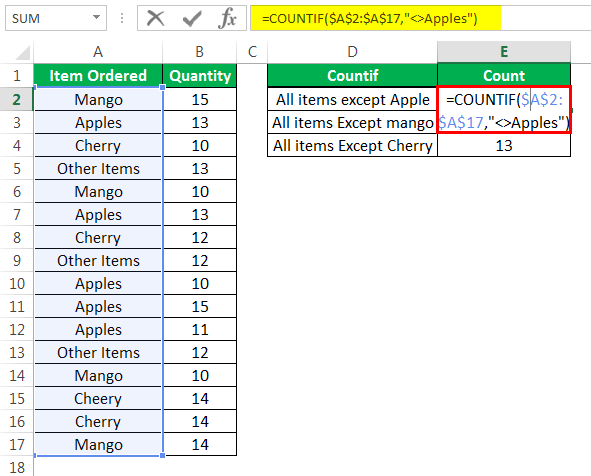Image resolution: width=591 pixels, height=476 pixels.
Task: Select the column E header
Action: (504, 52)
